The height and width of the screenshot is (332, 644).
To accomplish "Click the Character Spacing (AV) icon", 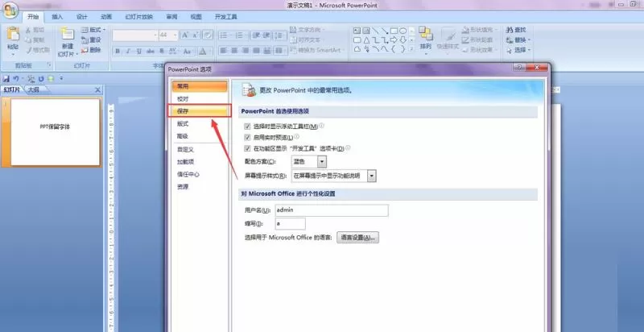I will [x=173, y=52].
